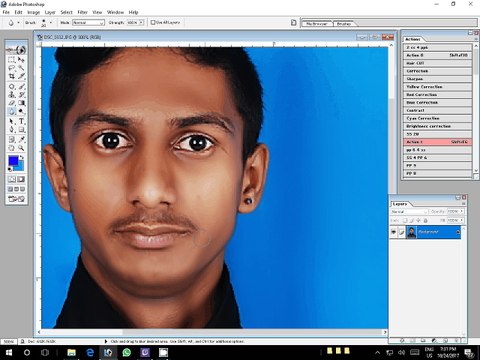Image resolution: width=480 pixels, height=360 pixels.
Task: Select the History Brush tool
Action: pos(21,95)
